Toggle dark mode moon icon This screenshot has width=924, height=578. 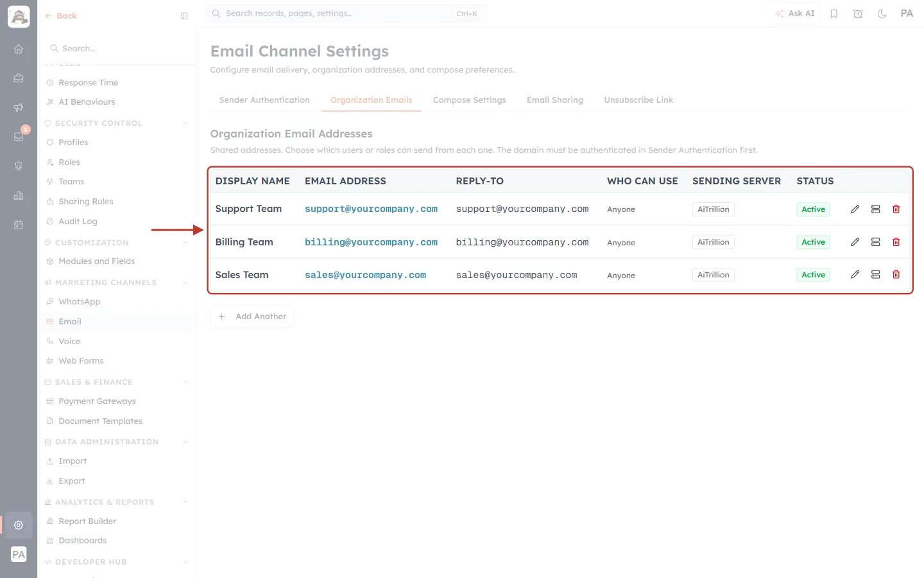tap(882, 13)
